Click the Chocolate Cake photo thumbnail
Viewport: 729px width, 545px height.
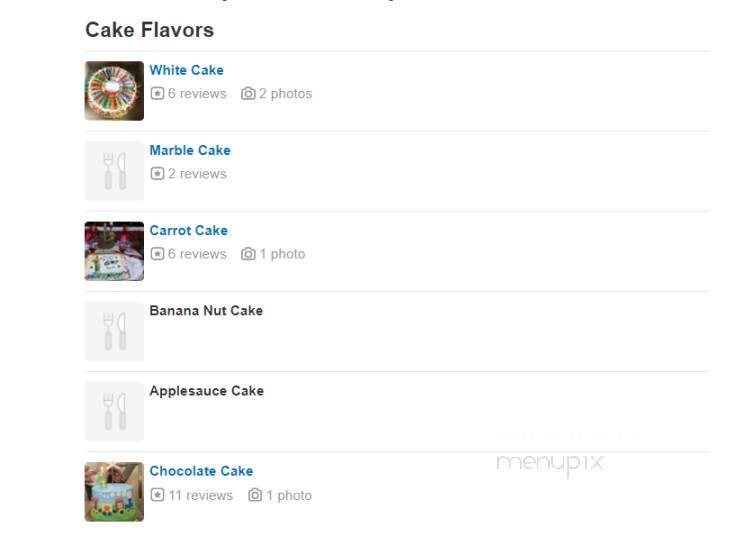[114, 492]
